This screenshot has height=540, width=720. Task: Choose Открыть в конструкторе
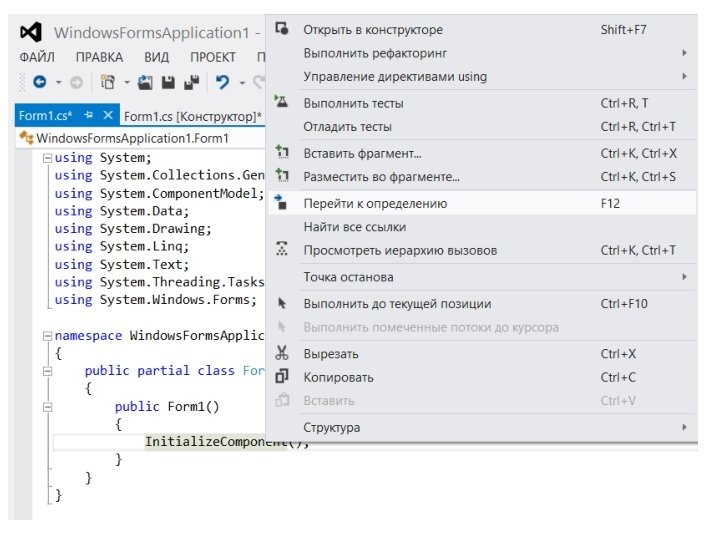pyautogui.click(x=481, y=30)
